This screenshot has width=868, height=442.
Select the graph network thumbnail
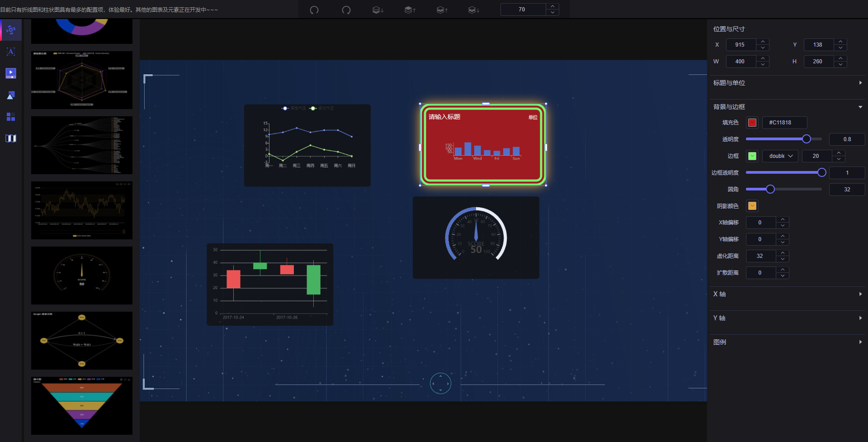click(82, 341)
